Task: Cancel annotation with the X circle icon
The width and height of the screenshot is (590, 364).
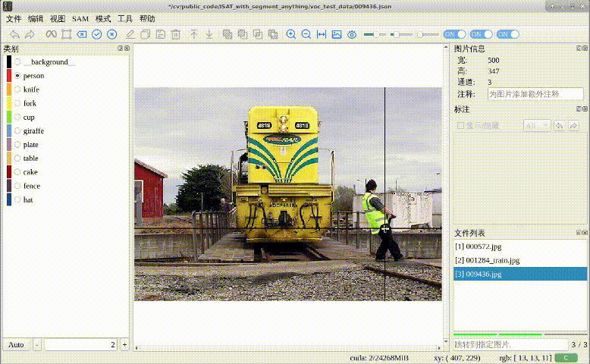Action: pos(111,35)
